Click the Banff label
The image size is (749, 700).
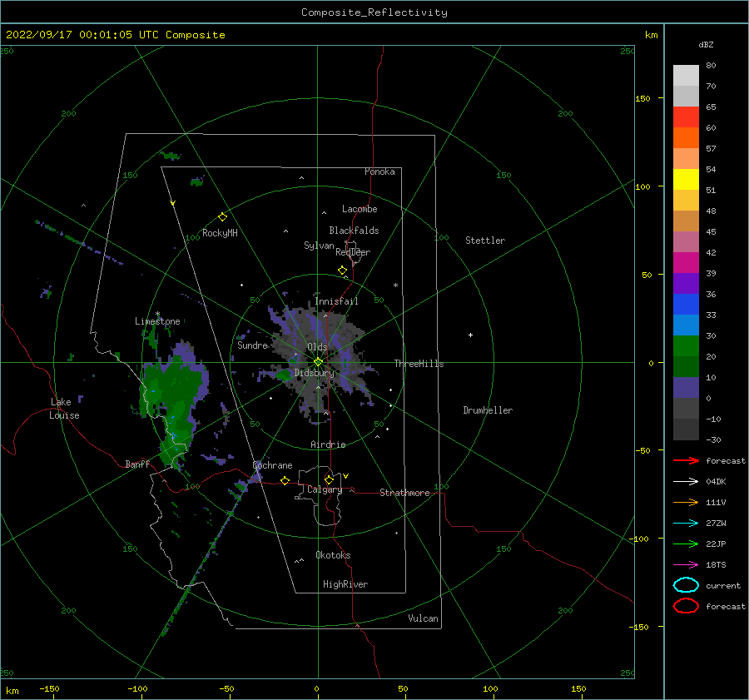(137, 464)
